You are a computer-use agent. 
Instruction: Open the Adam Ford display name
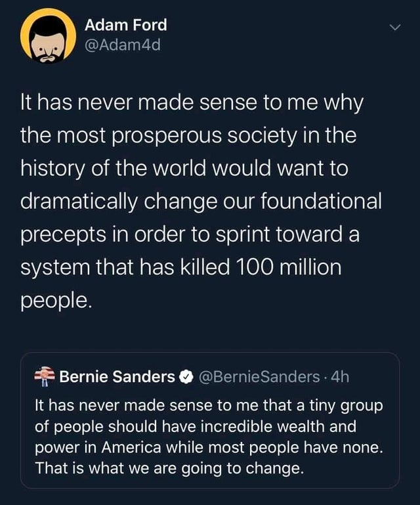126,25
